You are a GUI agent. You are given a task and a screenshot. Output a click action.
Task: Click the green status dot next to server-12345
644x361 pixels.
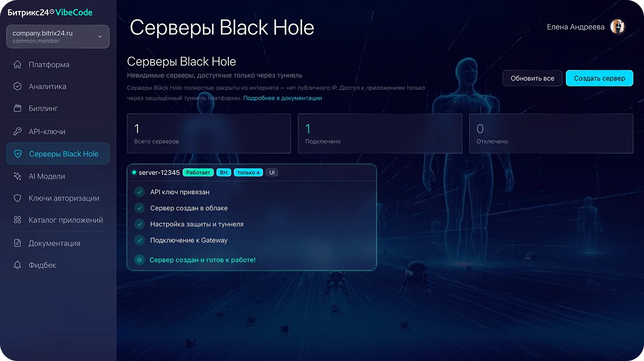point(134,172)
